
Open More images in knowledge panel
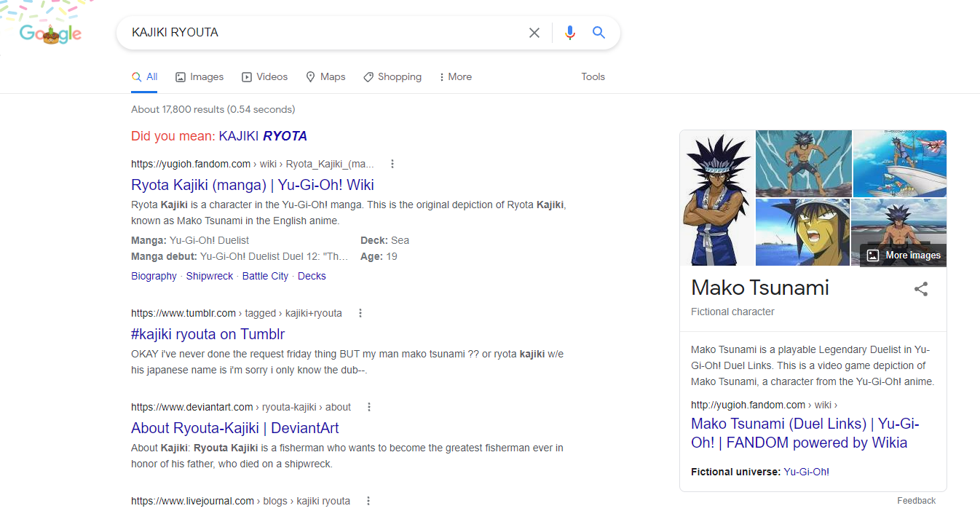coord(904,255)
